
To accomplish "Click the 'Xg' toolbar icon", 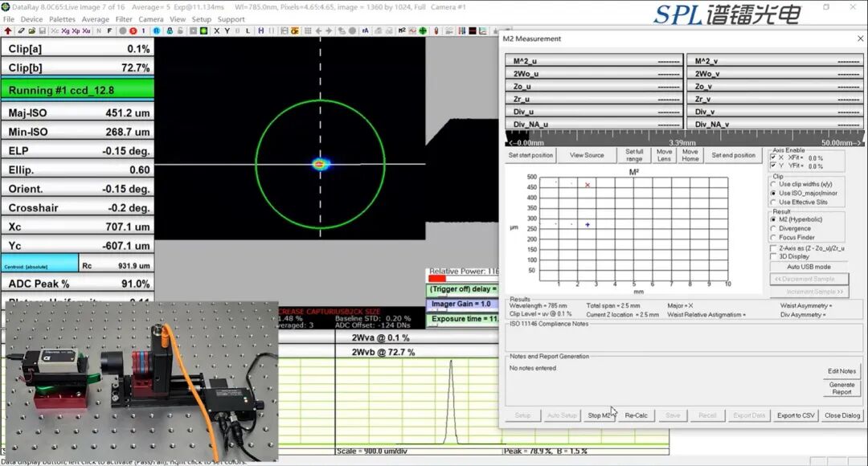I will pos(66,31).
